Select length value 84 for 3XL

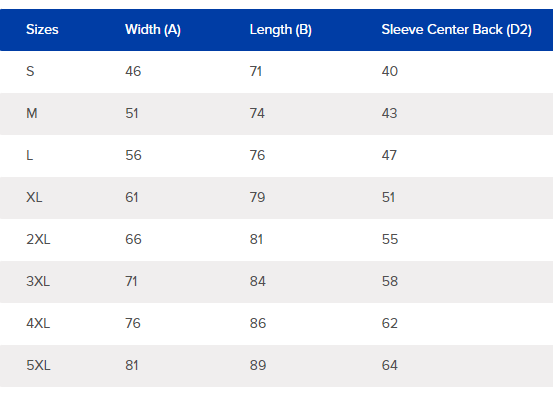(257, 281)
